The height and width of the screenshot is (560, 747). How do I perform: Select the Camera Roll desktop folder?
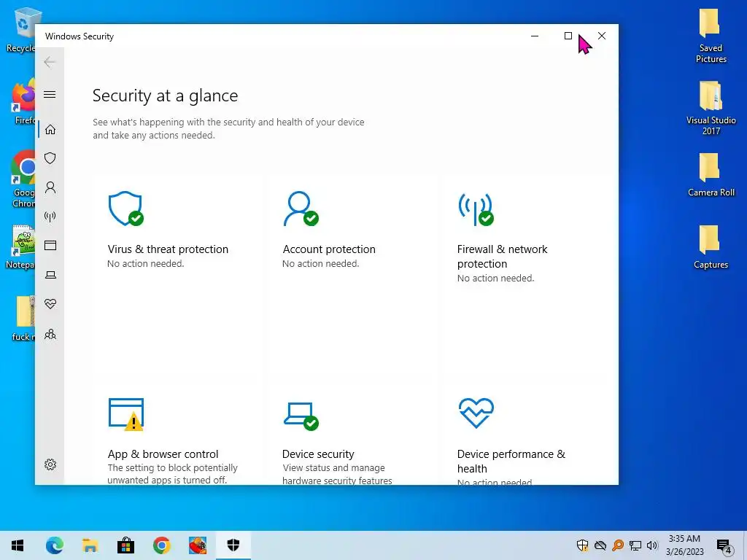click(x=711, y=175)
